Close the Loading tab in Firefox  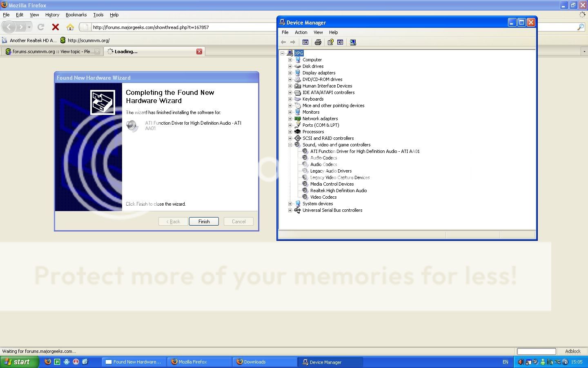pyautogui.click(x=199, y=52)
